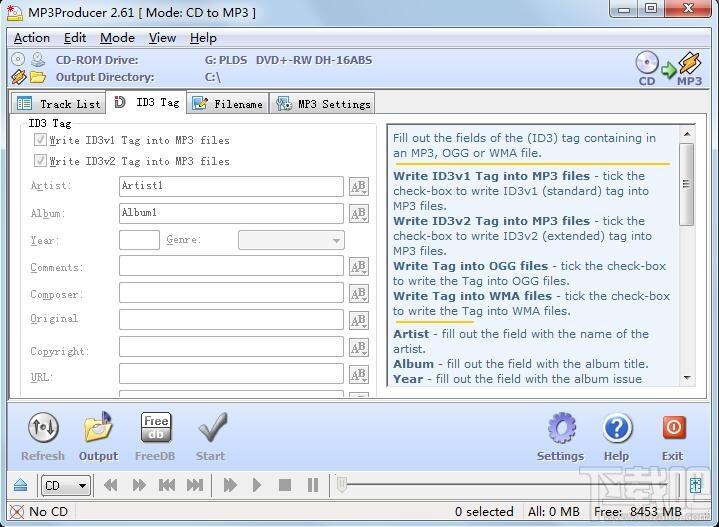Open the CD source dropdown in player bar
Viewport: 719px width, 527px height.
click(x=66, y=485)
